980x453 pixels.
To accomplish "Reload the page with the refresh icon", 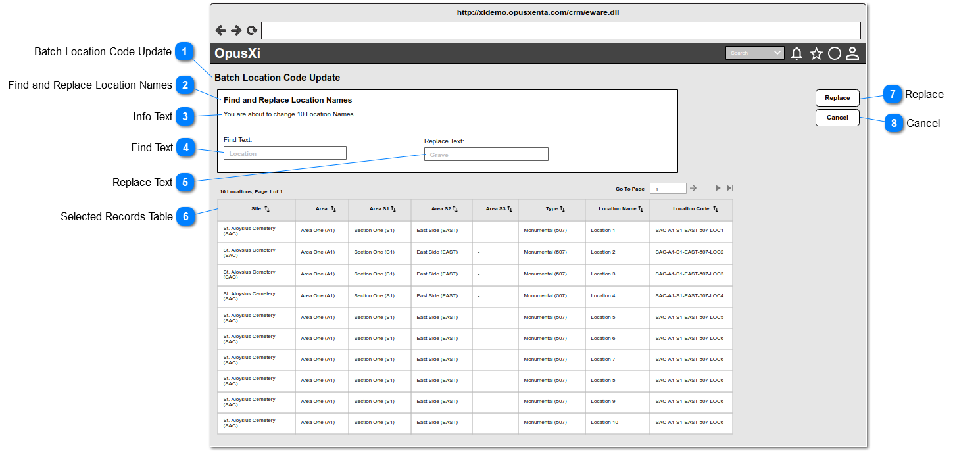I will [252, 30].
